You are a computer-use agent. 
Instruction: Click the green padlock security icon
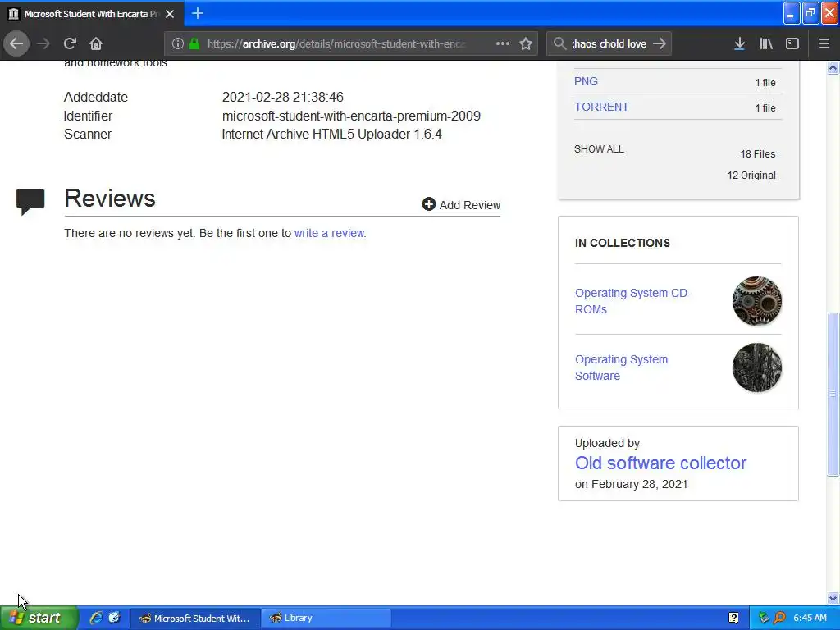point(194,43)
